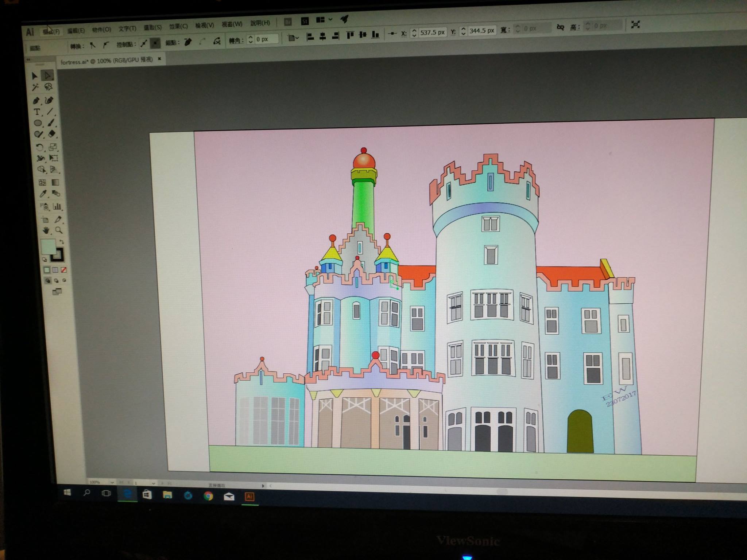Convert anchor points to corner
This screenshot has width=747, height=560.
click(93, 45)
